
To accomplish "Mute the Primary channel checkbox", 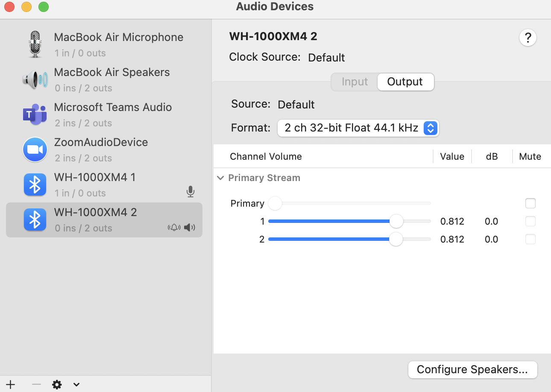I will click(530, 203).
